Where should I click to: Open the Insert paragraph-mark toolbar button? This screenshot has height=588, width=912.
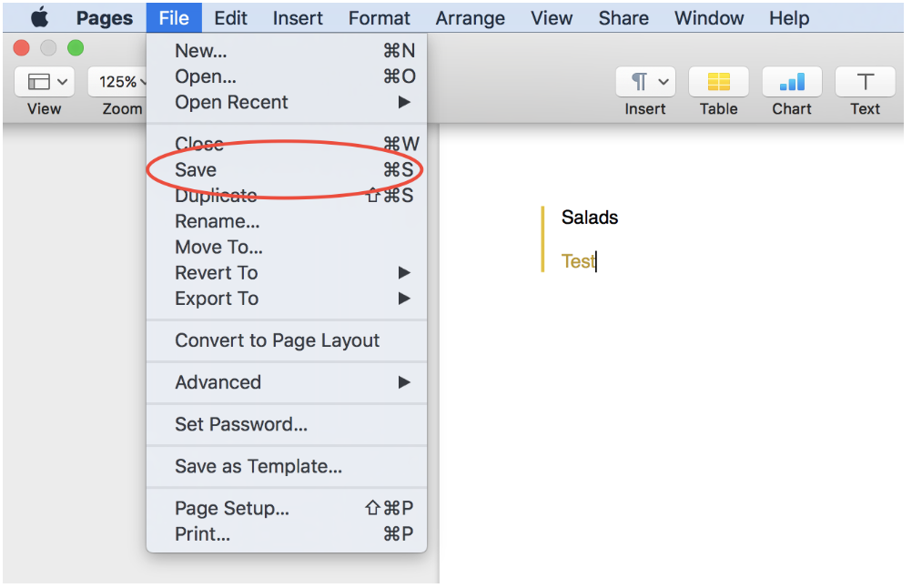coord(645,82)
